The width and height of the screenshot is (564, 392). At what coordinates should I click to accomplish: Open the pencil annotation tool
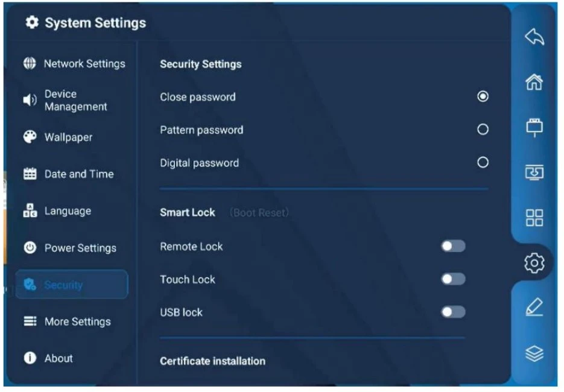pyautogui.click(x=534, y=307)
